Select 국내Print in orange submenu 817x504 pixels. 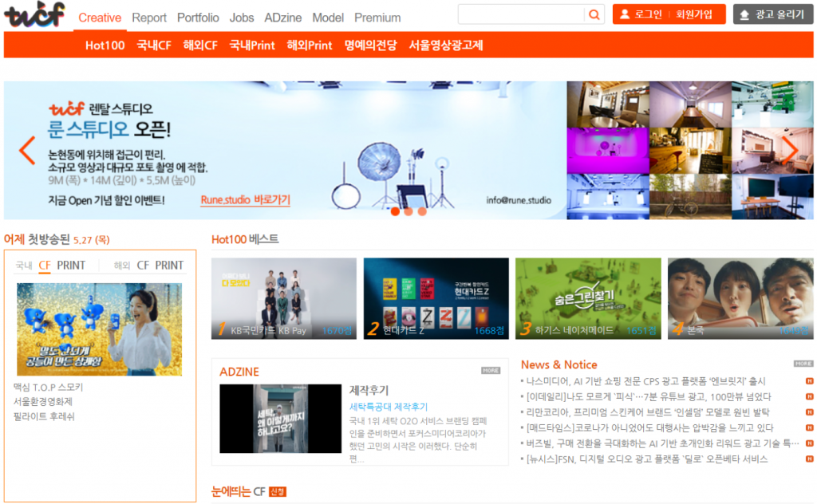[x=252, y=45]
